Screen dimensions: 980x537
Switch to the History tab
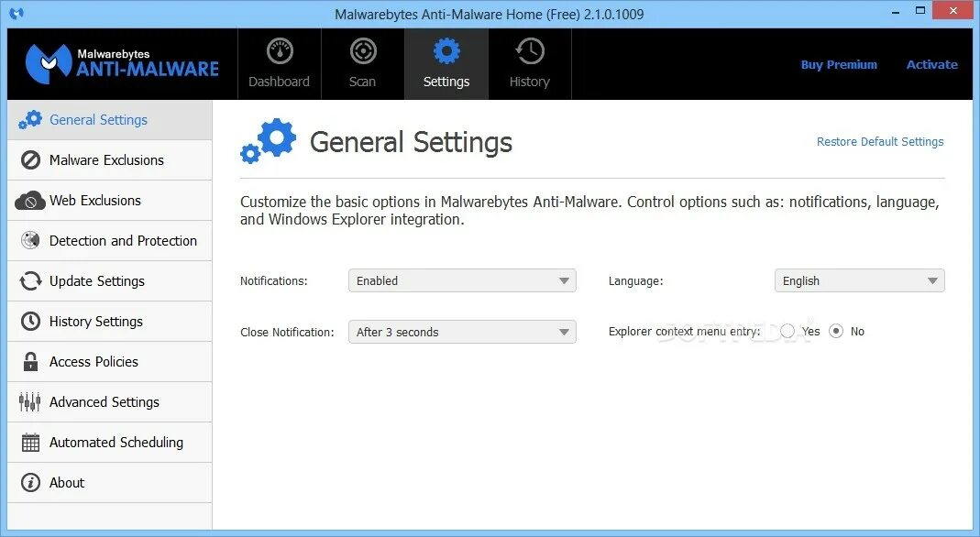point(530,64)
